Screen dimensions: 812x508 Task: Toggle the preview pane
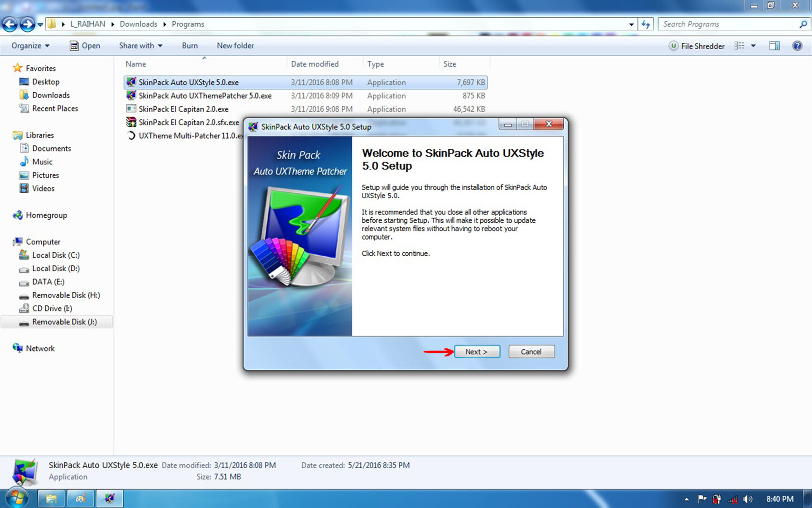(x=774, y=46)
